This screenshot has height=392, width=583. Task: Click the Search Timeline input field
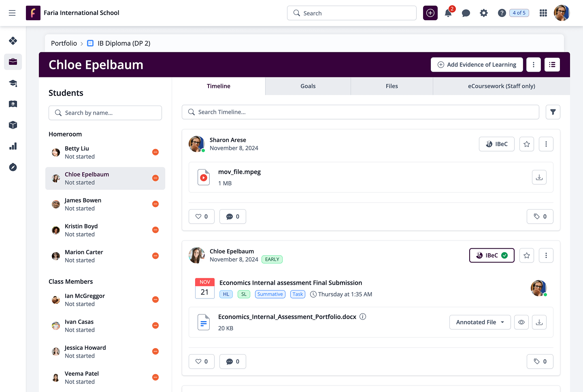click(360, 112)
